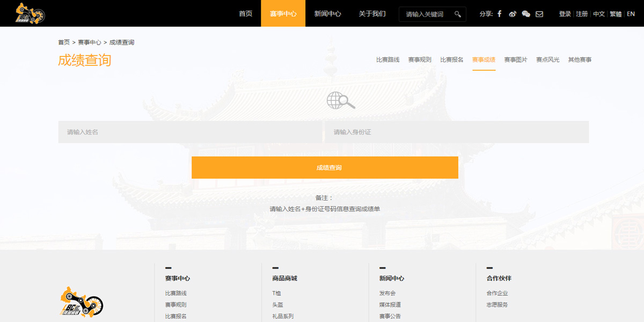The width and height of the screenshot is (644, 322).
Task: Share via the Weibo icon
Action: [x=513, y=14]
